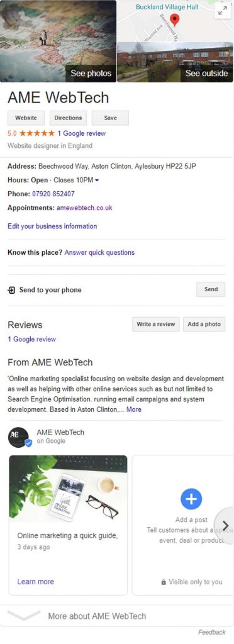Expand business description with More link
The width and height of the screenshot is (234, 644).
click(134, 409)
